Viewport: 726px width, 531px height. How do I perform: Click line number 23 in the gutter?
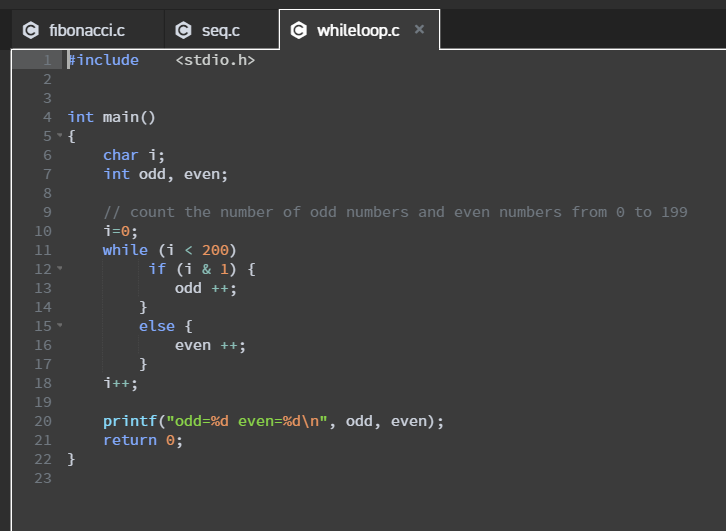pos(43,478)
